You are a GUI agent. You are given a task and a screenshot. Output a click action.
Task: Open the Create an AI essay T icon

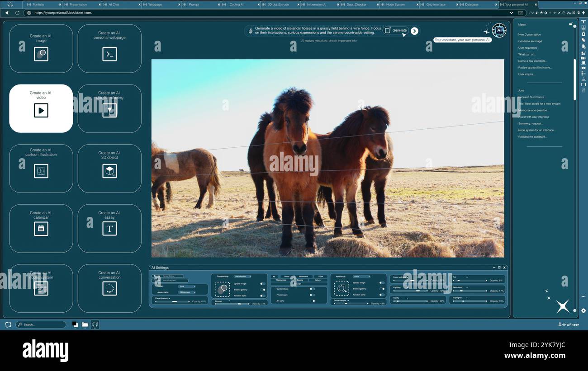(109, 229)
